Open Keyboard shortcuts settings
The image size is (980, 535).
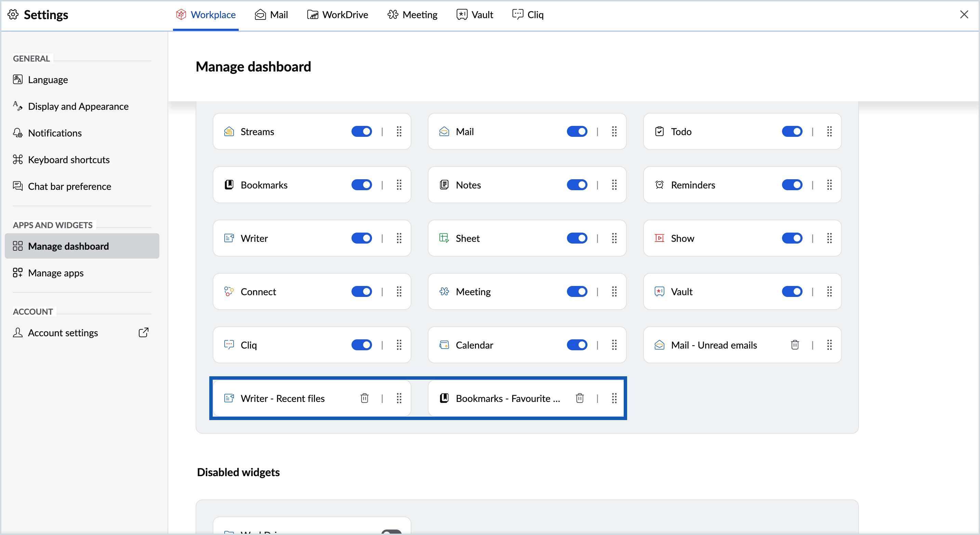(82, 160)
